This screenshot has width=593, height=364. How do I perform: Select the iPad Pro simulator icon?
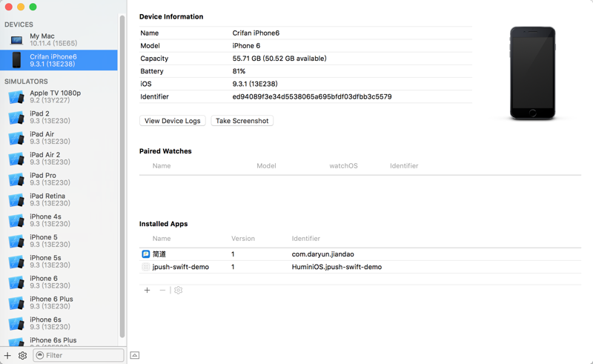pos(16,179)
